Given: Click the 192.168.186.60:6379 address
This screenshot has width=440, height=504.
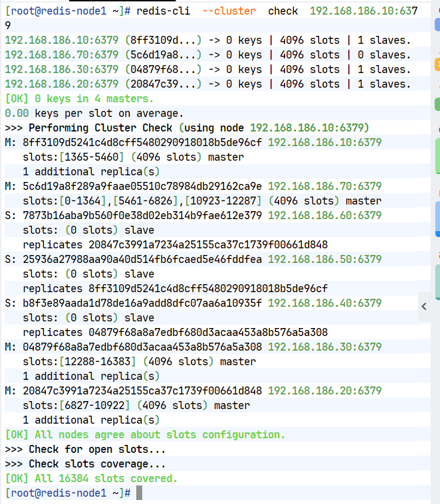Looking at the screenshot, I should click(325, 215).
